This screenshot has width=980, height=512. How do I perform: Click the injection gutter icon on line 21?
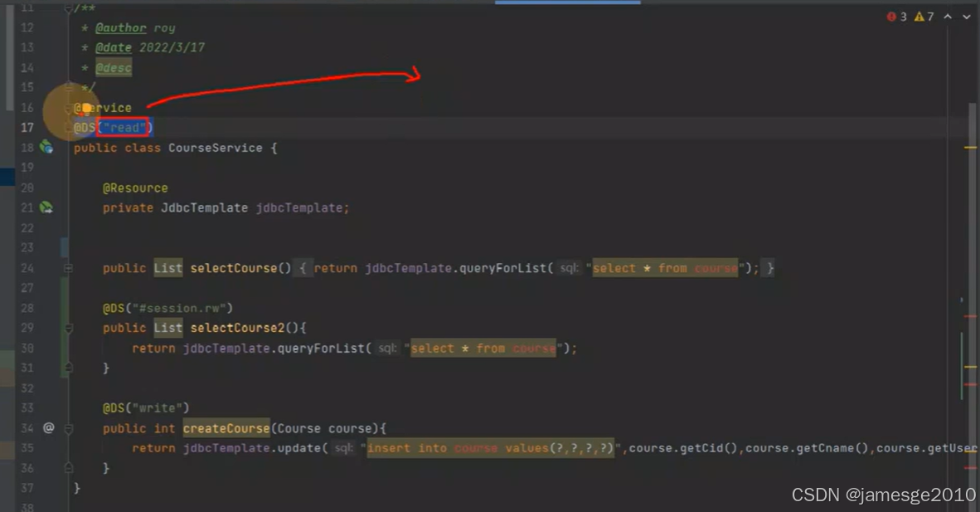coord(46,207)
